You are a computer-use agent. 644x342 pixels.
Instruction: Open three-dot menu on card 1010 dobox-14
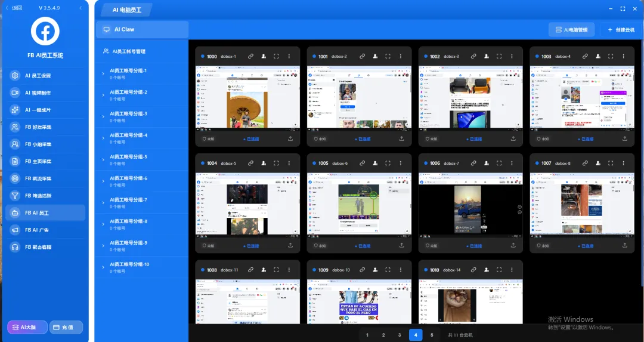tap(512, 270)
